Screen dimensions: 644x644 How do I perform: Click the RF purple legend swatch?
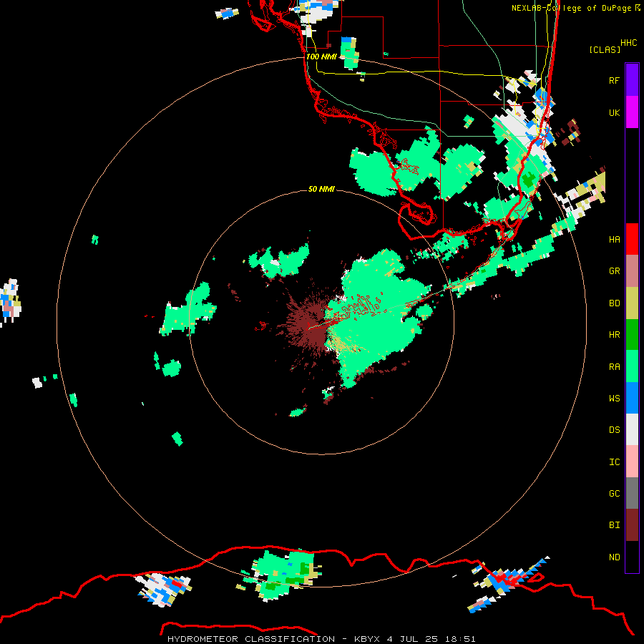[x=632, y=80]
